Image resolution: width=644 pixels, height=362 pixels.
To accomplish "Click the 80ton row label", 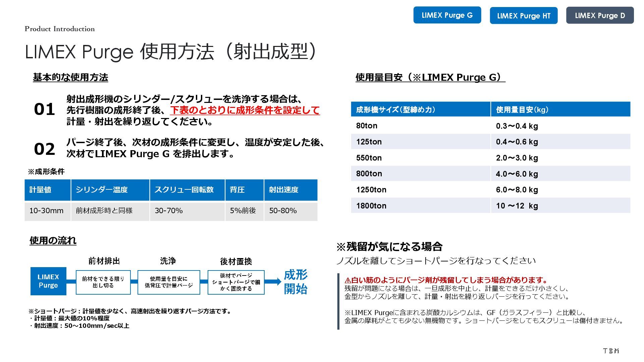I will pos(367,126).
